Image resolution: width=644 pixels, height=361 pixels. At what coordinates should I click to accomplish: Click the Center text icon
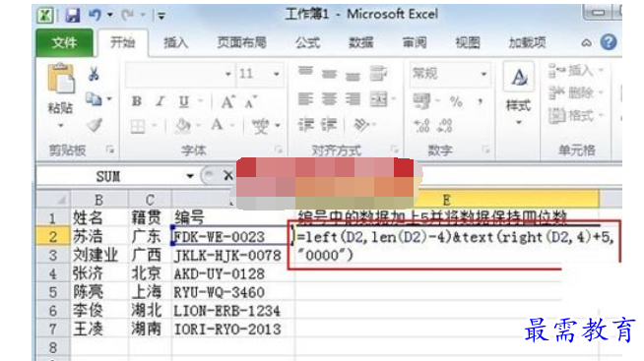point(329,99)
